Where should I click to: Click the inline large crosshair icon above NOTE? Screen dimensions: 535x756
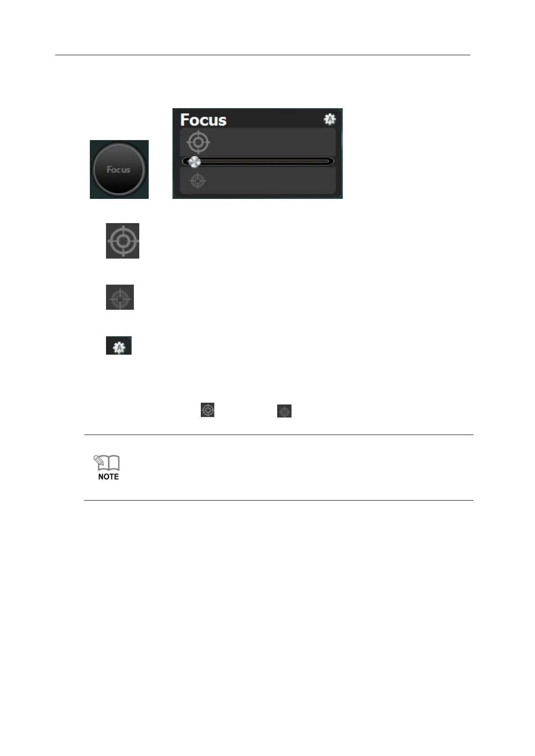point(208,410)
